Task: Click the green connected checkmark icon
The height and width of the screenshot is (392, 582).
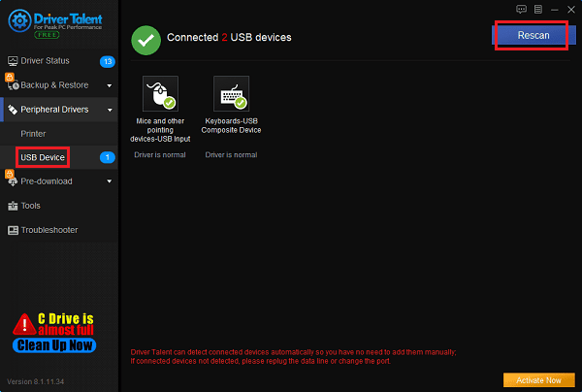Action: [145, 40]
